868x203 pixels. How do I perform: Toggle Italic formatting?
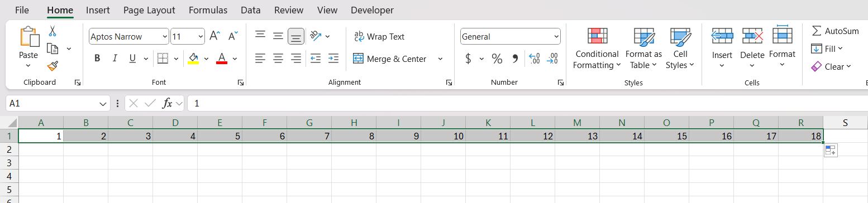[115, 58]
